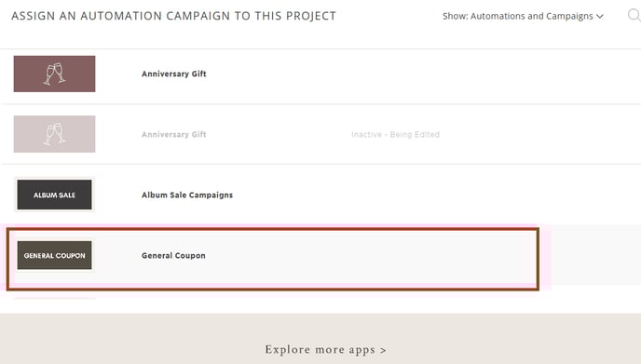Click the Inactive - Being Edited status text
Screen dimensions: 641x364
tap(395, 134)
